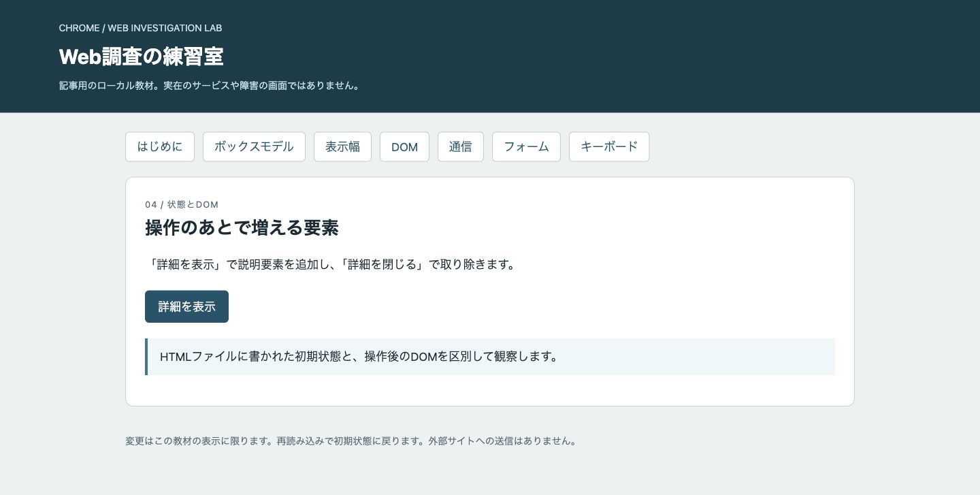980x495 pixels.
Task: Go to the DOM tab
Action: [404, 146]
